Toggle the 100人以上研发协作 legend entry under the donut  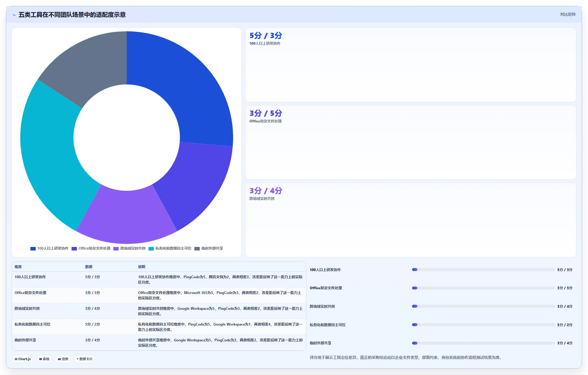[49, 248]
